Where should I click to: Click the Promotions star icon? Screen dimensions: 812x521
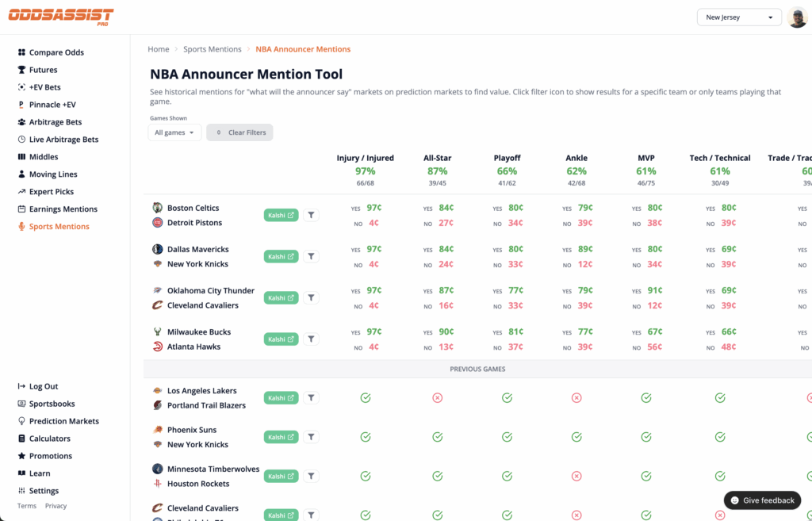click(x=21, y=456)
